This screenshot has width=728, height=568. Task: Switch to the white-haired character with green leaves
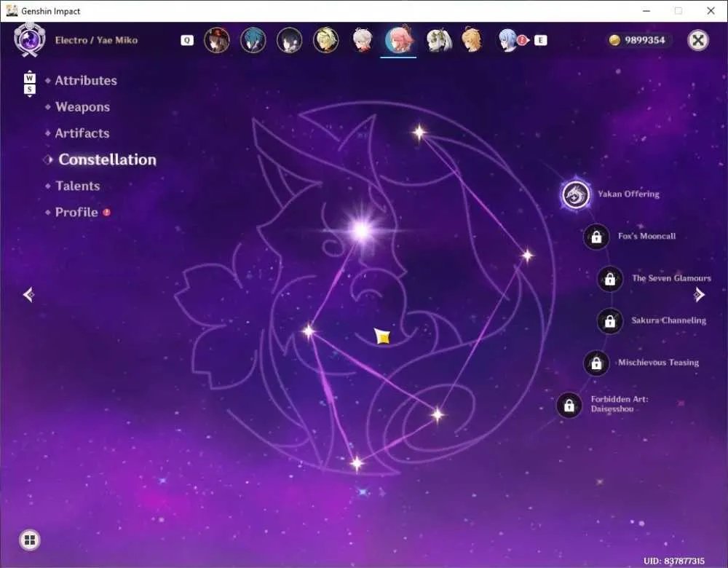[438, 40]
